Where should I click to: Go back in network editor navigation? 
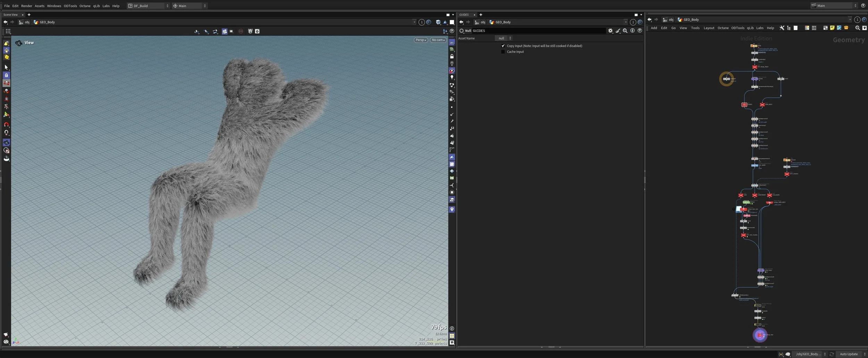point(649,20)
